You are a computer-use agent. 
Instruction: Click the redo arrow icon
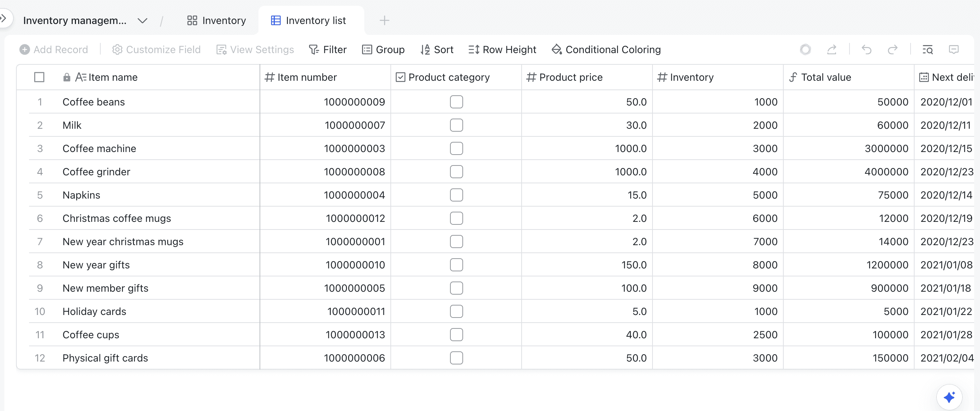click(892, 49)
